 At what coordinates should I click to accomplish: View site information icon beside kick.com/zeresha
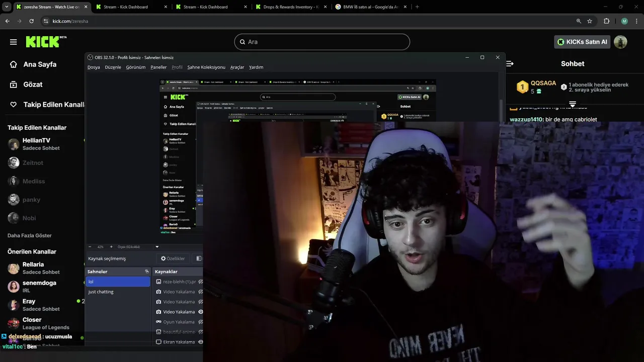click(46, 21)
